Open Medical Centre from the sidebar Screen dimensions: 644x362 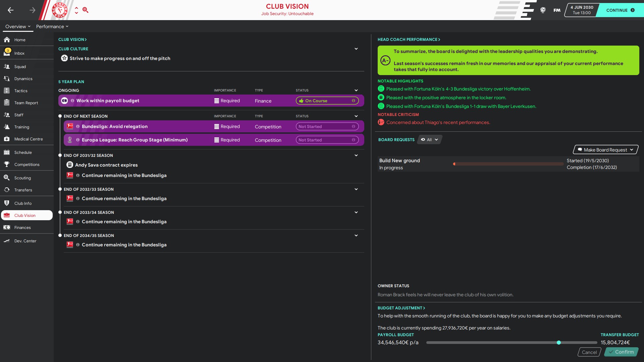[29, 139]
